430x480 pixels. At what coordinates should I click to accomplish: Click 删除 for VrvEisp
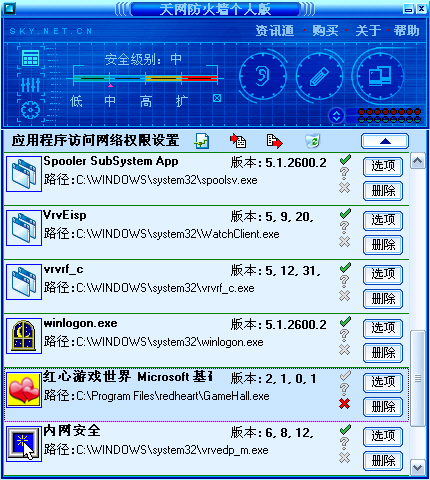[383, 245]
